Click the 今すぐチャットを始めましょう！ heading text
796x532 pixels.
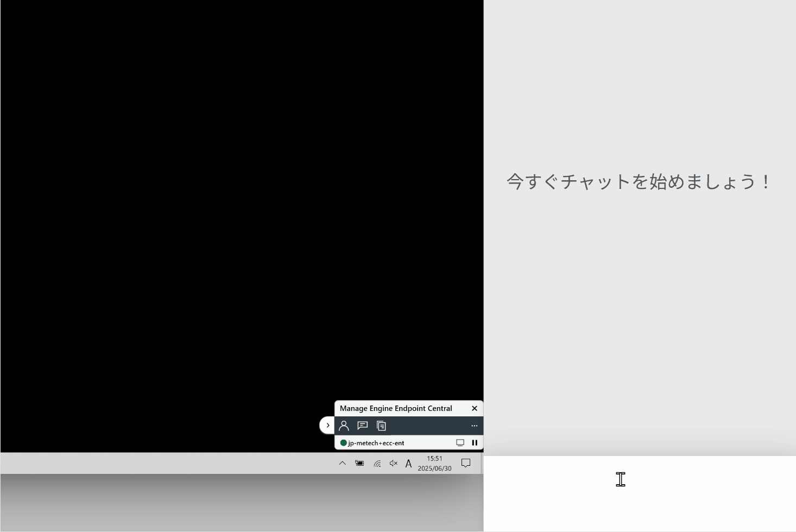pyautogui.click(x=639, y=181)
